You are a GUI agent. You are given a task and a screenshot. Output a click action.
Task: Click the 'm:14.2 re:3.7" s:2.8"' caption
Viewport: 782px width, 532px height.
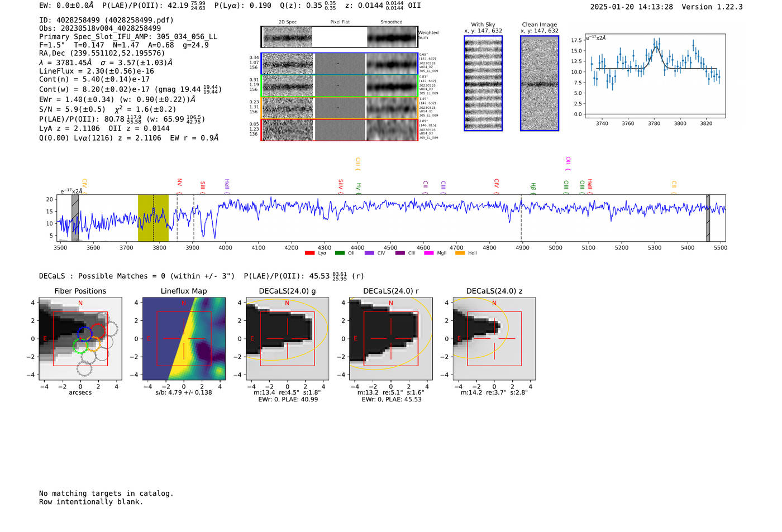click(x=494, y=392)
